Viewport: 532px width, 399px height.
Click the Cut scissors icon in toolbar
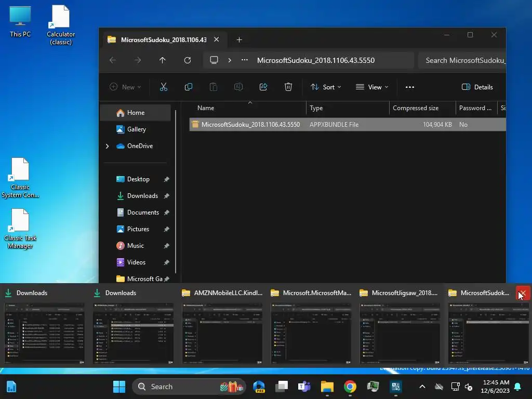click(164, 87)
